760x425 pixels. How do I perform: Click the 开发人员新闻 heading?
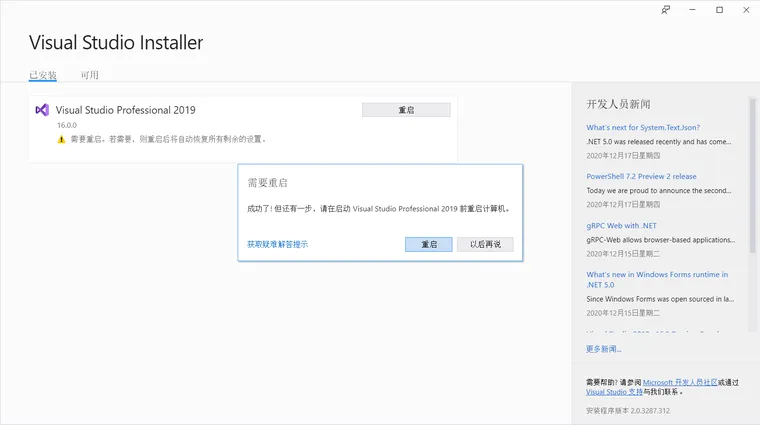(618, 104)
